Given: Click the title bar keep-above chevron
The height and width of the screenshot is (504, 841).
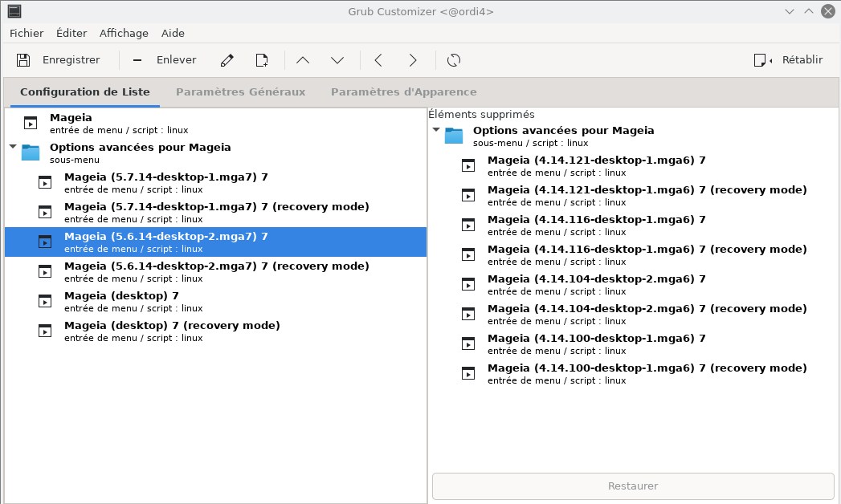Looking at the screenshot, I should click(x=809, y=11).
